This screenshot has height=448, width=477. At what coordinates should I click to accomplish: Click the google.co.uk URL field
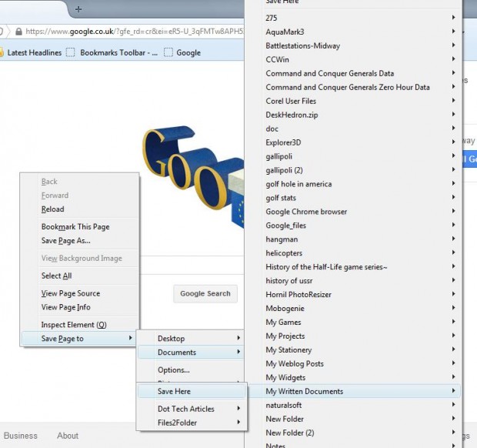click(134, 32)
